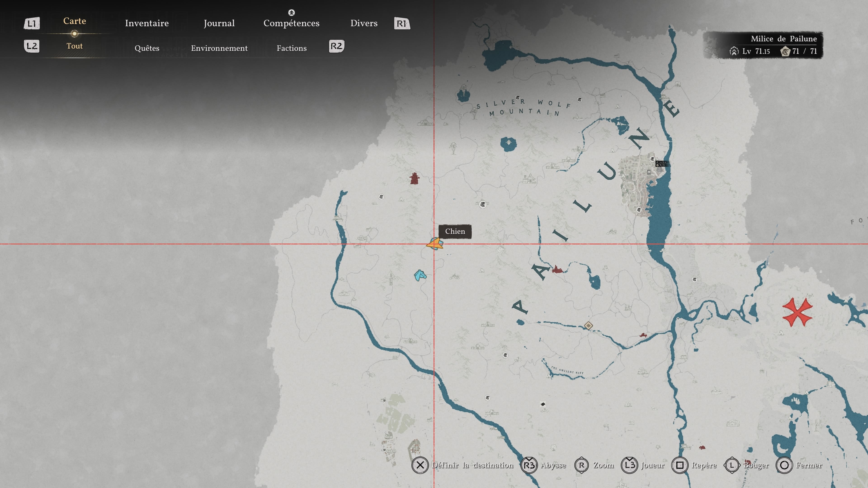The width and height of the screenshot is (868, 488).
Task: Click the faction emblem icon beside 71 / 71
Action: click(x=785, y=52)
